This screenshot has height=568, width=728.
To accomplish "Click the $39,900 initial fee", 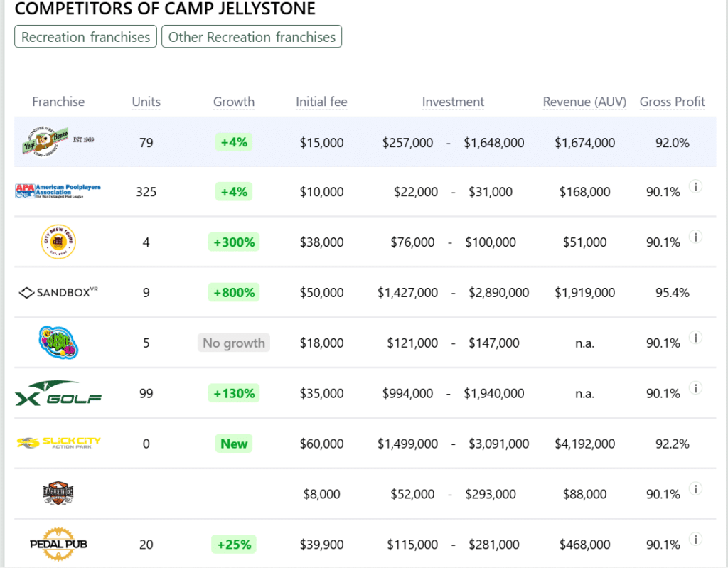I will click(x=321, y=545).
